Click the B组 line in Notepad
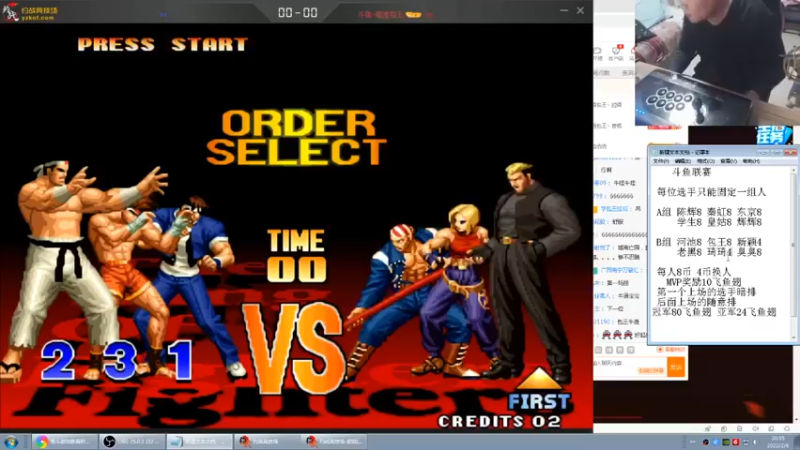Image resolution: width=800 pixels, height=450 pixels. coord(709,242)
